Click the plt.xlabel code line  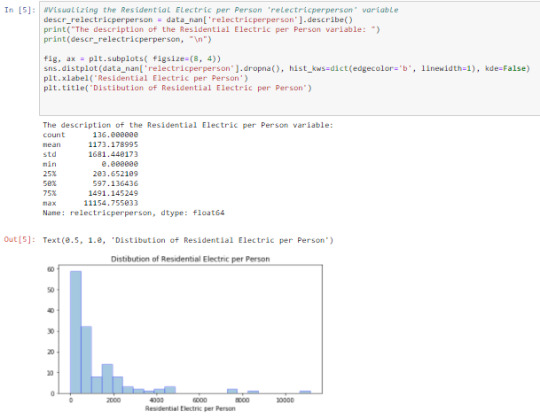(146, 78)
